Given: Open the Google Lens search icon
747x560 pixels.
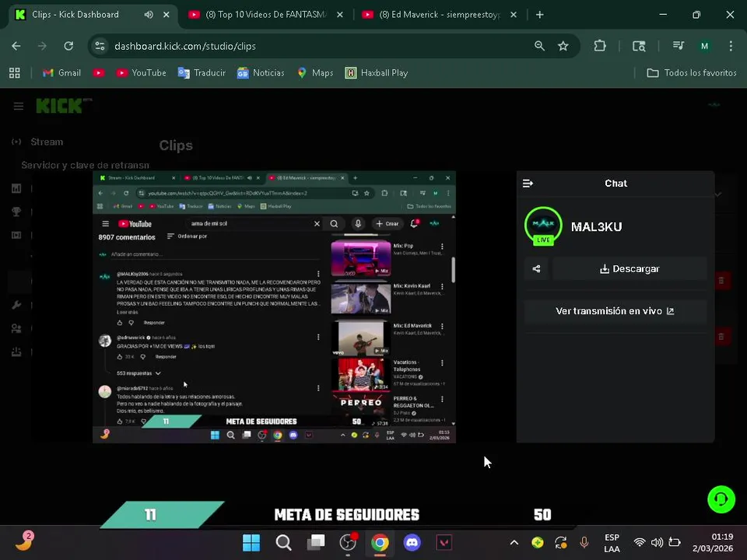Looking at the screenshot, I should point(639,46).
